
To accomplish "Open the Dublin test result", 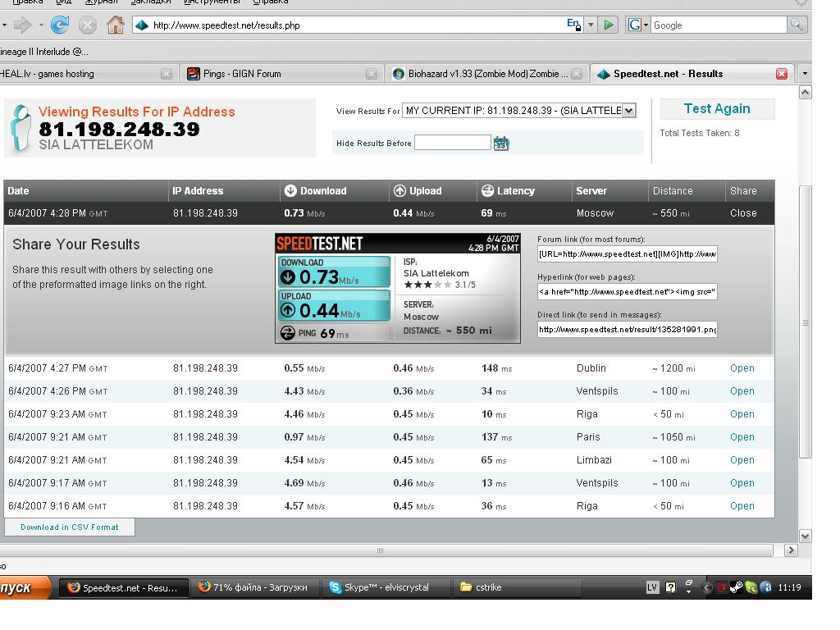I will (x=742, y=368).
